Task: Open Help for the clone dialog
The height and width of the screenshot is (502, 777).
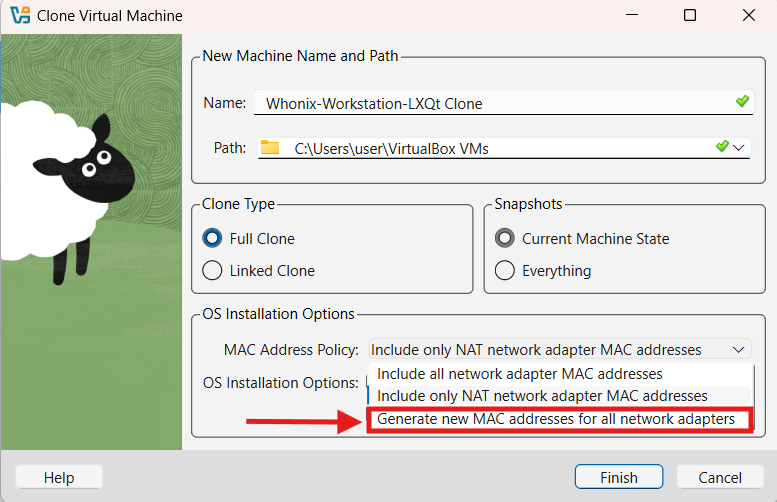Action: [x=59, y=478]
